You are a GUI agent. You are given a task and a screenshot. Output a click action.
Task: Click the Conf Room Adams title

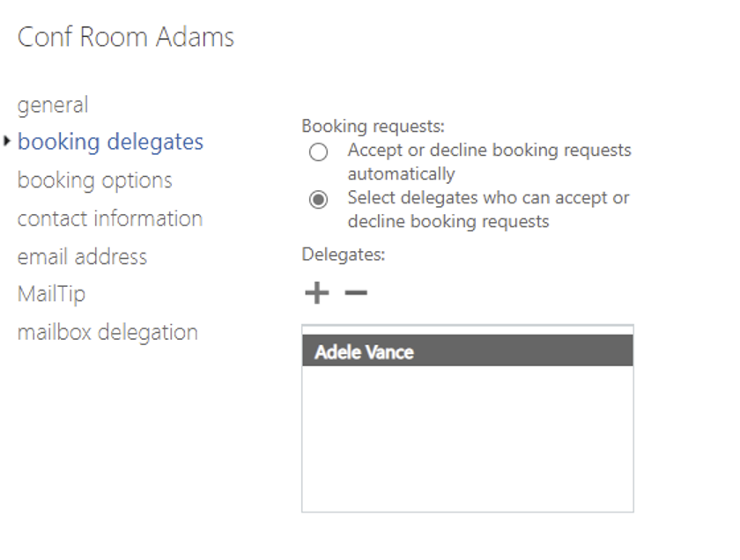[x=125, y=37]
